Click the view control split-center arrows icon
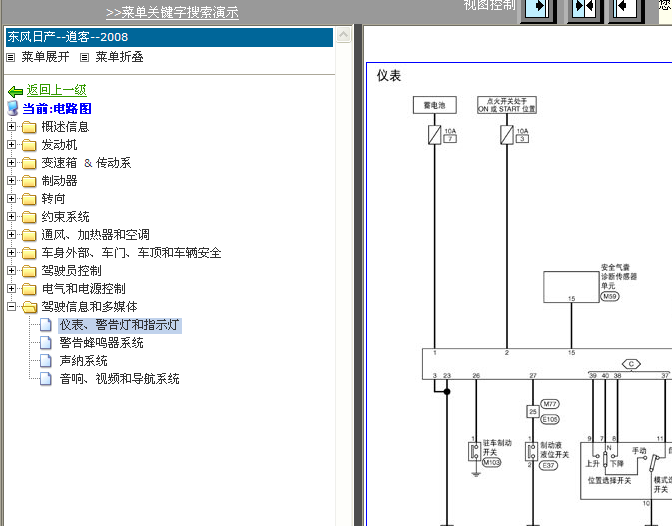Image resolution: width=672 pixels, height=526 pixels. click(585, 9)
